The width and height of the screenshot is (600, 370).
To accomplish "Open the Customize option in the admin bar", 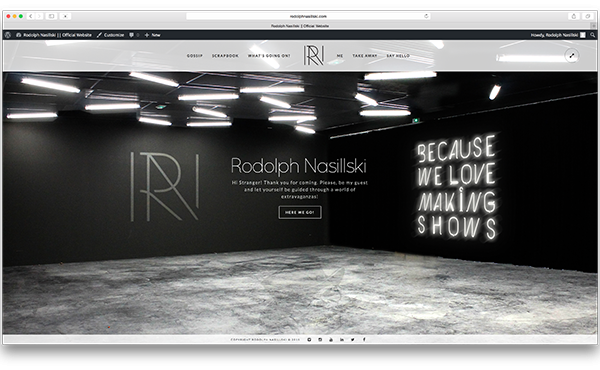I will pyautogui.click(x=111, y=35).
